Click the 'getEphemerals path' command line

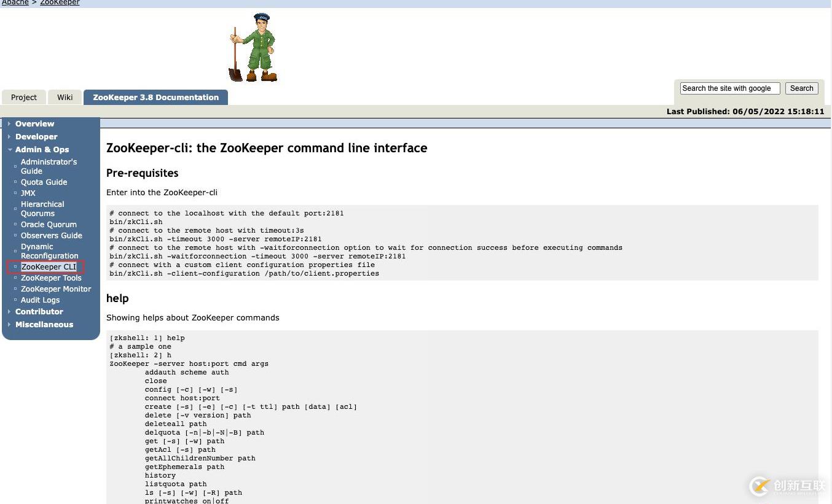[185, 467]
